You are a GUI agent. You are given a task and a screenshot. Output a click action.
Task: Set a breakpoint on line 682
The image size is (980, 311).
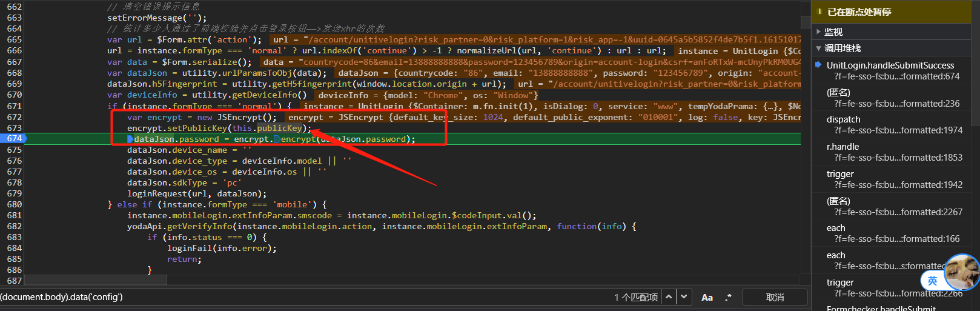pos(14,226)
